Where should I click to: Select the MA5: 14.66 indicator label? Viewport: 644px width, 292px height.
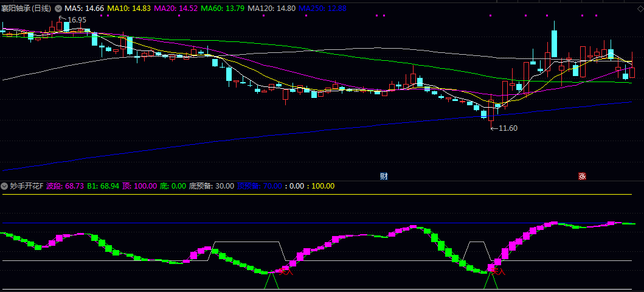84,8
